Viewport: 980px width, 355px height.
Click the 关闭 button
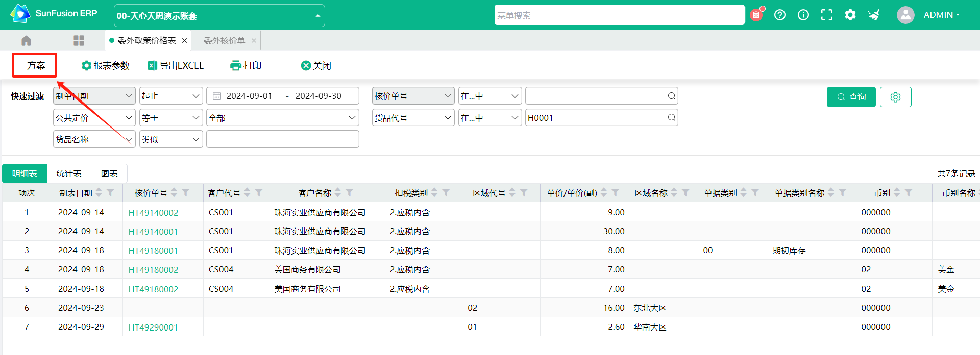(316, 65)
